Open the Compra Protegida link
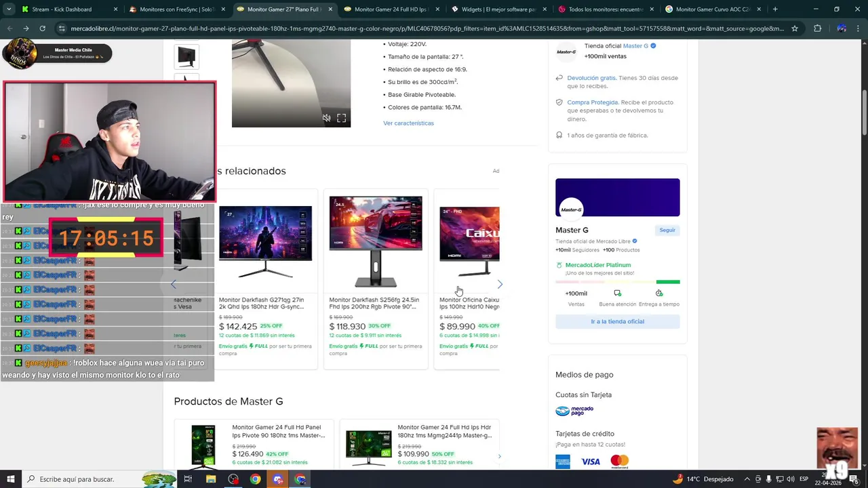The image size is (868, 488). point(592,102)
